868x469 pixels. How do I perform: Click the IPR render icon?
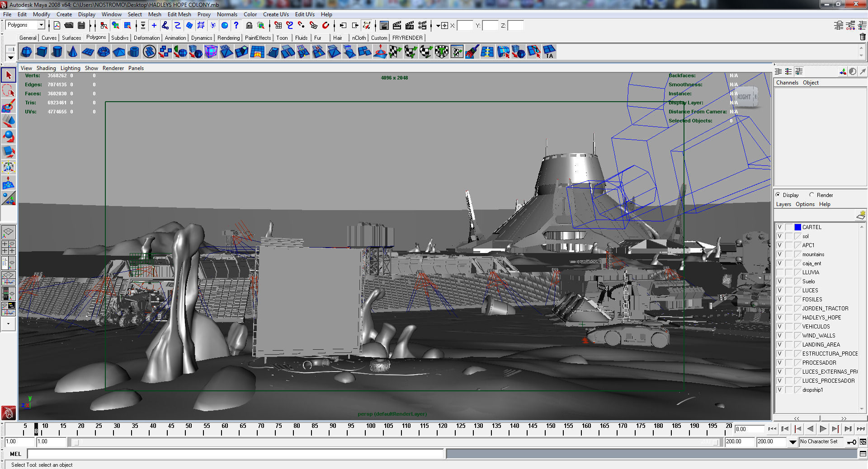click(410, 25)
